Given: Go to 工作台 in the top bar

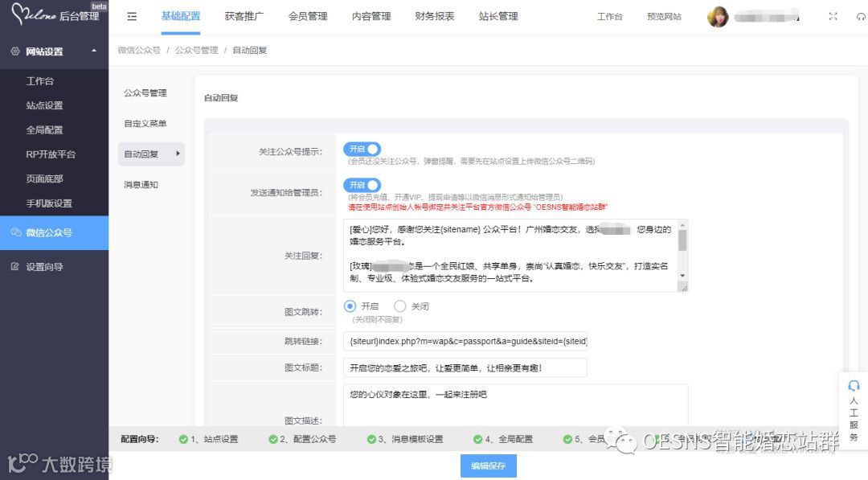Looking at the screenshot, I should (x=609, y=17).
